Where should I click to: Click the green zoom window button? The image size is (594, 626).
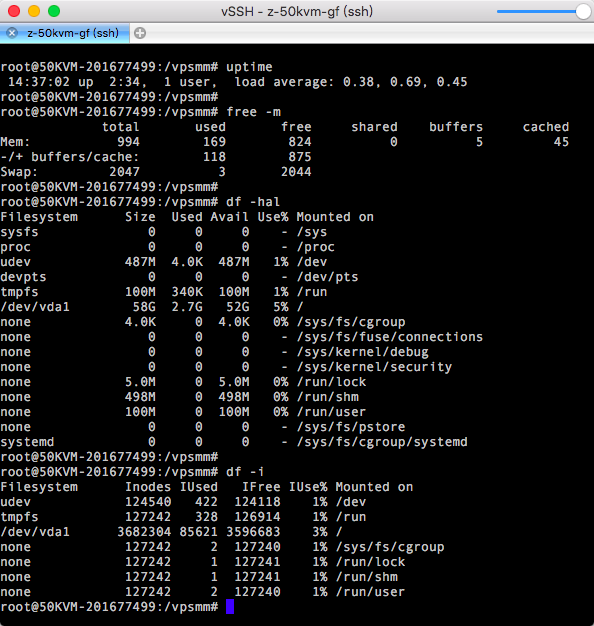click(x=54, y=11)
